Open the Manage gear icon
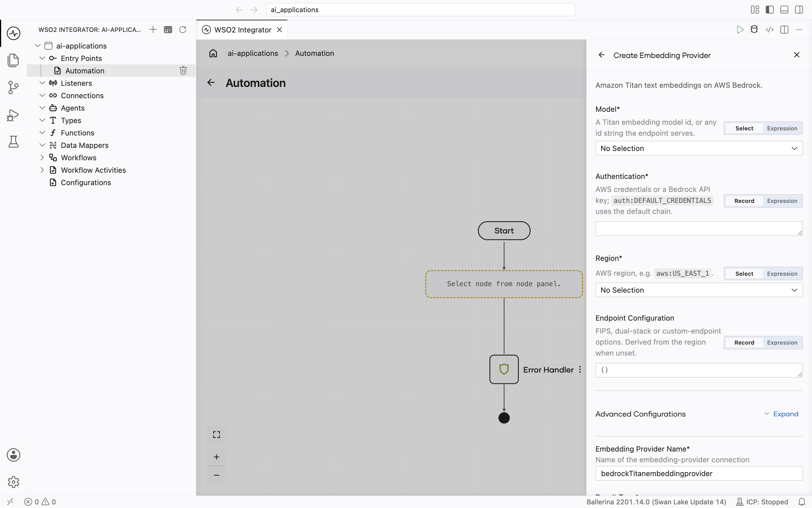The image size is (812, 508). (14, 482)
